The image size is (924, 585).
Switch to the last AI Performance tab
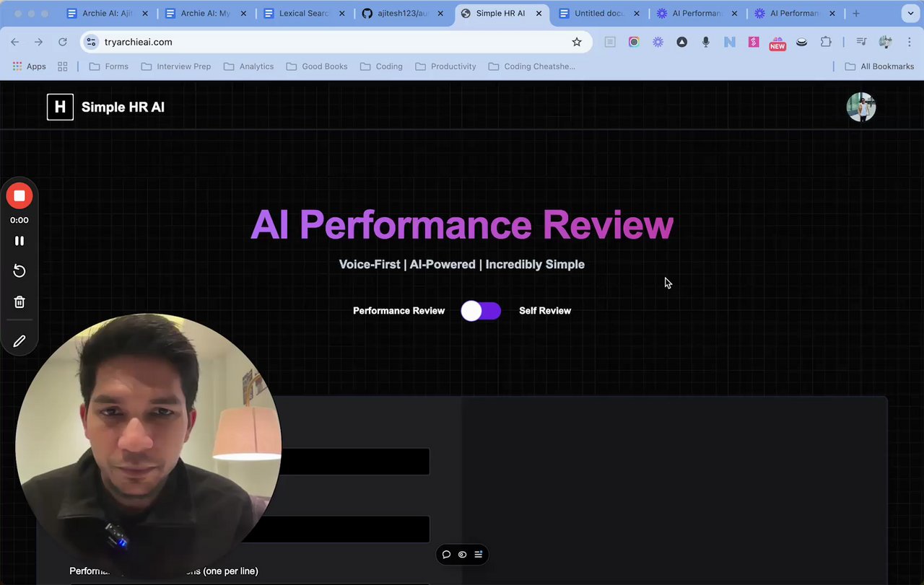(796, 13)
